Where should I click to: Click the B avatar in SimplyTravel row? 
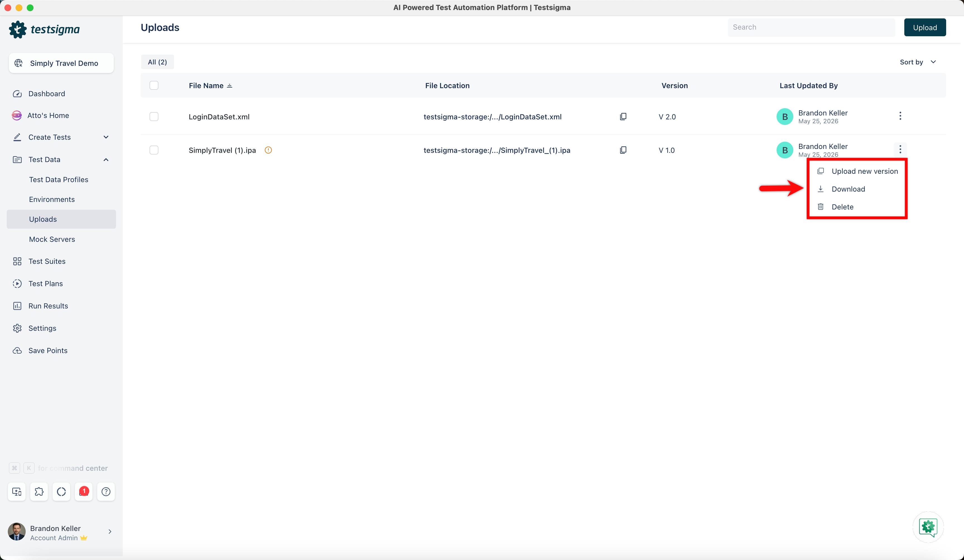pyautogui.click(x=785, y=150)
